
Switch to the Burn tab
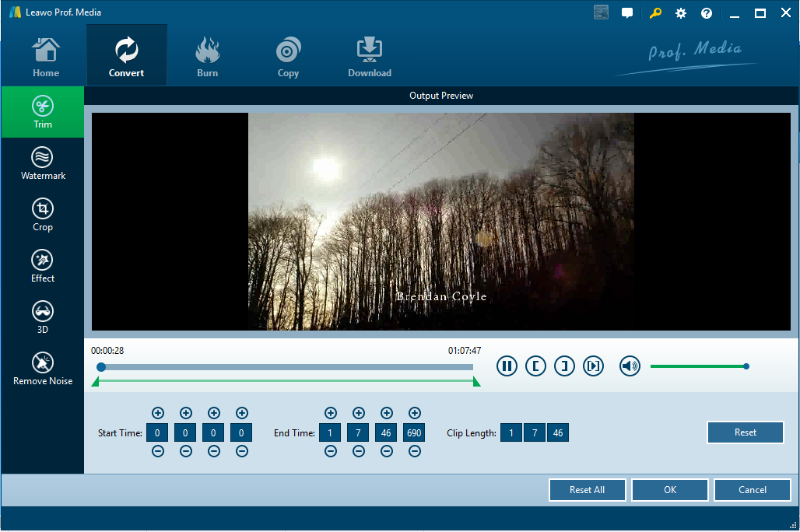pyautogui.click(x=207, y=59)
